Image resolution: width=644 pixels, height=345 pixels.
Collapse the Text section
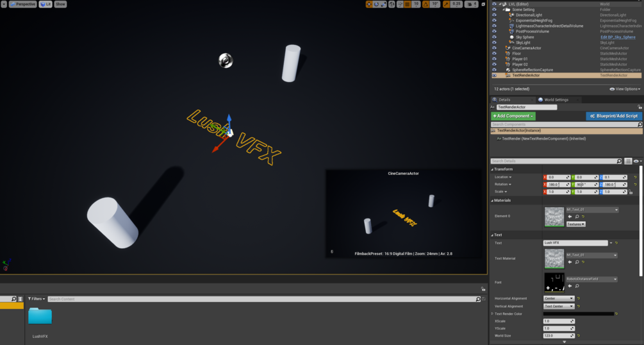tap(492, 235)
